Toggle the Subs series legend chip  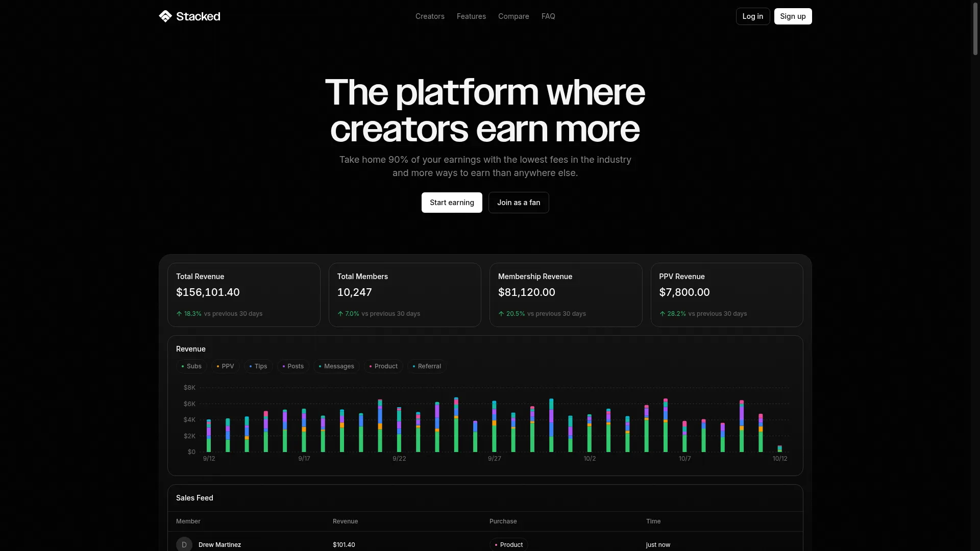pyautogui.click(x=191, y=366)
